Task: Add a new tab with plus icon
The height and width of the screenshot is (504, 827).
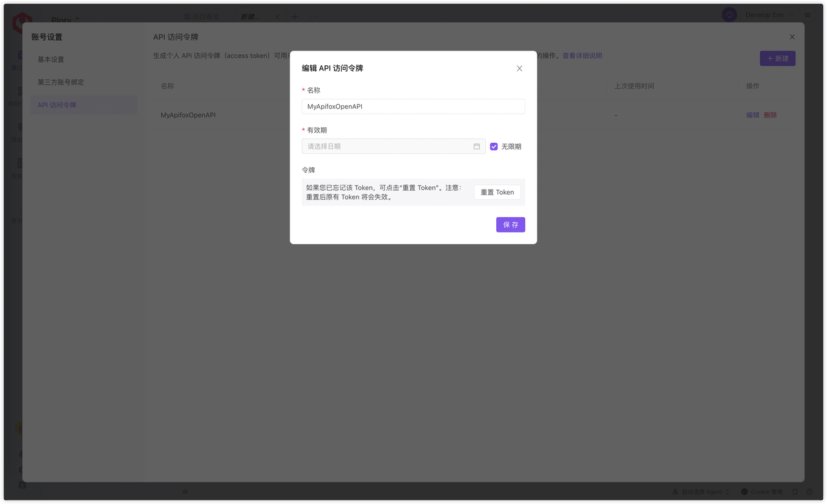Action: (x=295, y=17)
